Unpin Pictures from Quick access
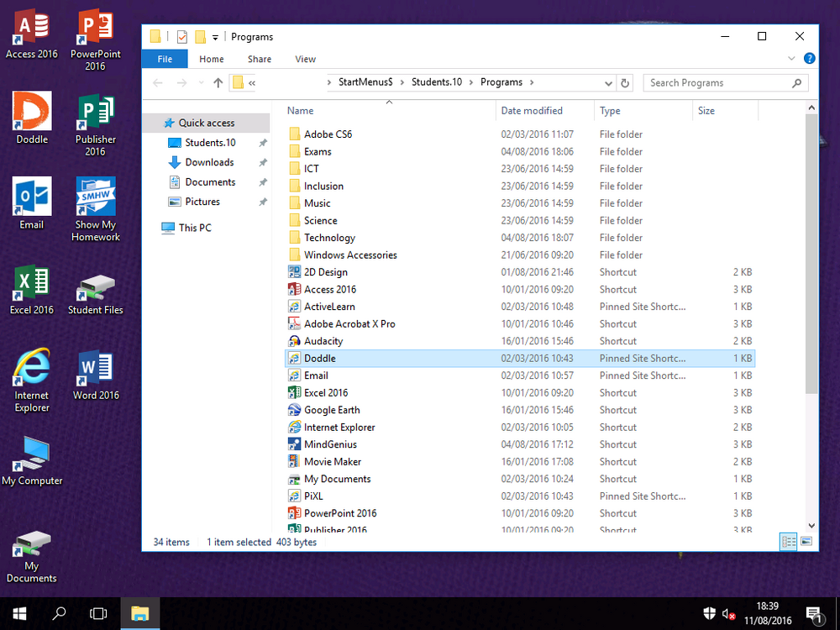 (262, 202)
